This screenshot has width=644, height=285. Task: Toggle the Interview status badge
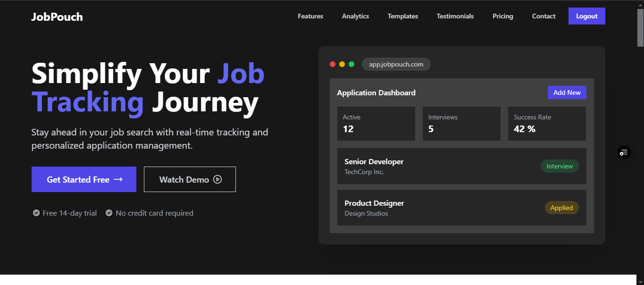tap(560, 166)
